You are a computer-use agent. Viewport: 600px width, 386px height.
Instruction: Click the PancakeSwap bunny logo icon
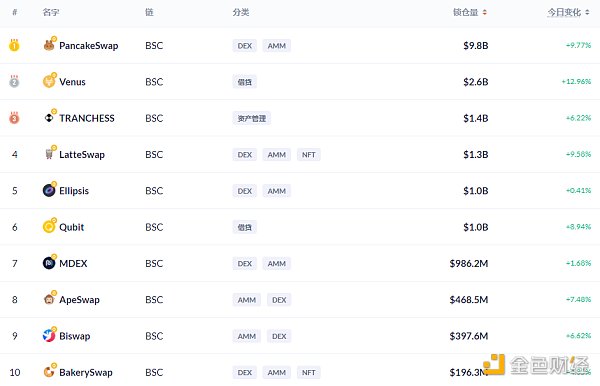[x=49, y=45]
